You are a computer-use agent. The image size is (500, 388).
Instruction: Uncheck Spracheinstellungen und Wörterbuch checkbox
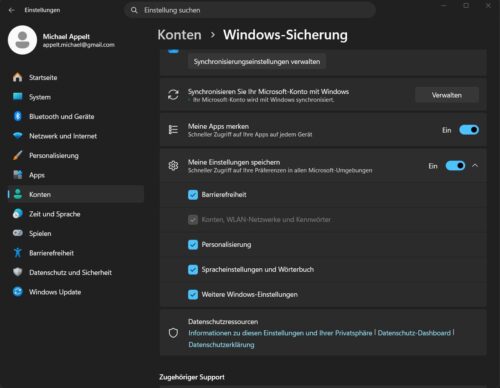click(x=193, y=269)
